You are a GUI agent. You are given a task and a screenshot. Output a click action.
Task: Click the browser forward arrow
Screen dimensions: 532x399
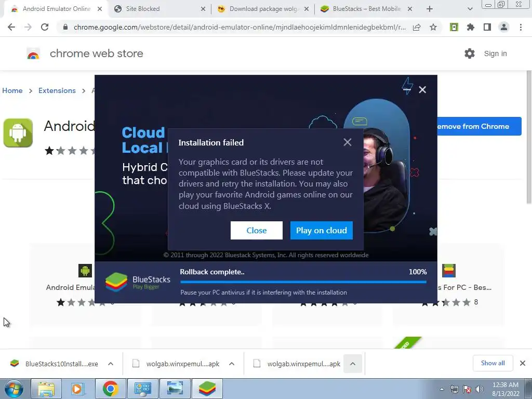28,27
